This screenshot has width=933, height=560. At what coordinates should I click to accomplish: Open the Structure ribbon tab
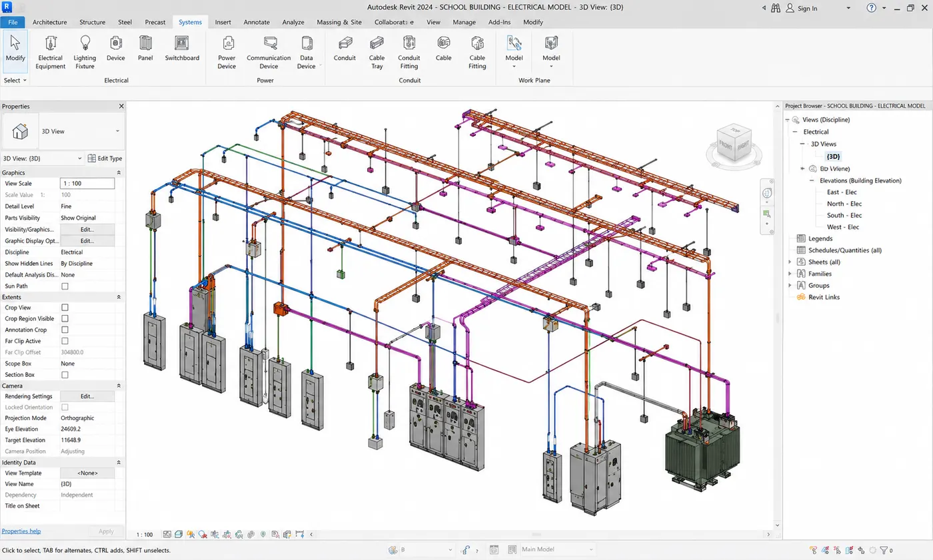[93, 22]
